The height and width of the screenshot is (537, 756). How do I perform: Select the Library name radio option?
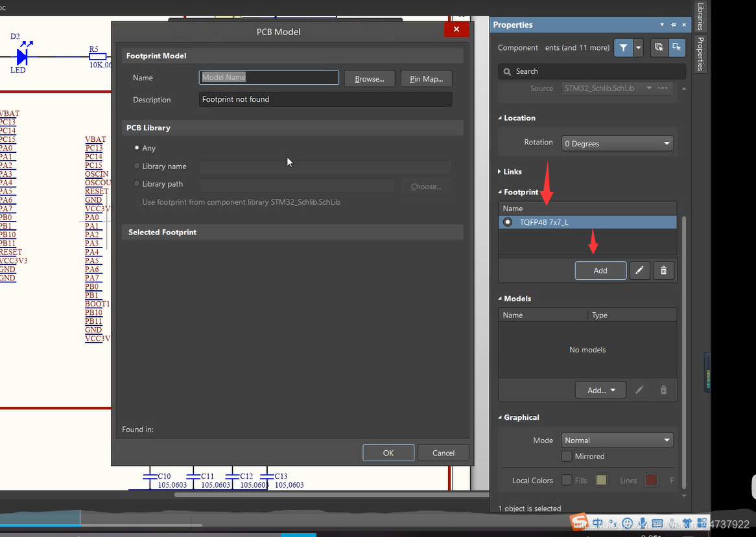[137, 166]
